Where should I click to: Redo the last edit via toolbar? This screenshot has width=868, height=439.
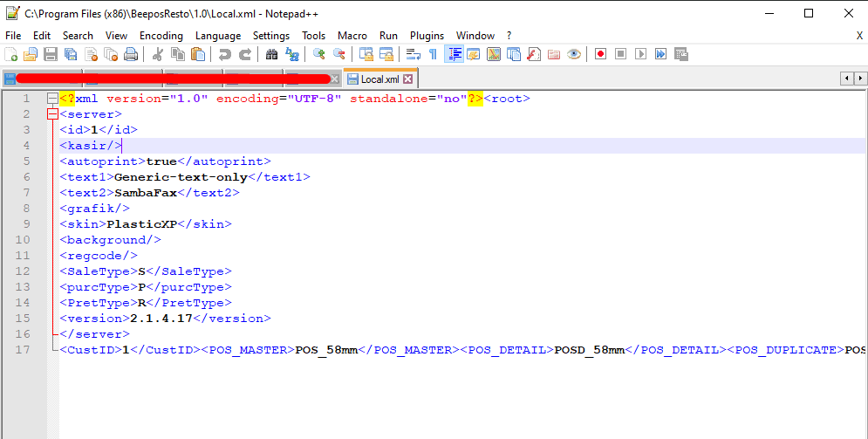pos(244,54)
